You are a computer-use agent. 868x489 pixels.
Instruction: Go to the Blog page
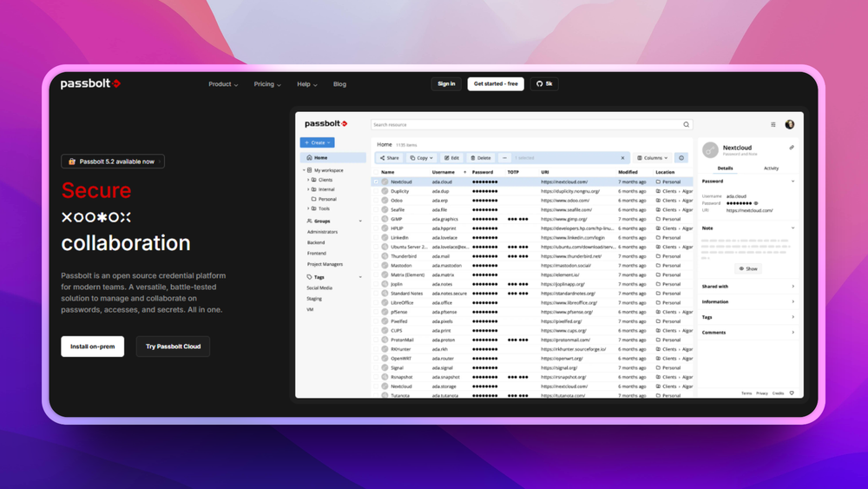pos(340,84)
